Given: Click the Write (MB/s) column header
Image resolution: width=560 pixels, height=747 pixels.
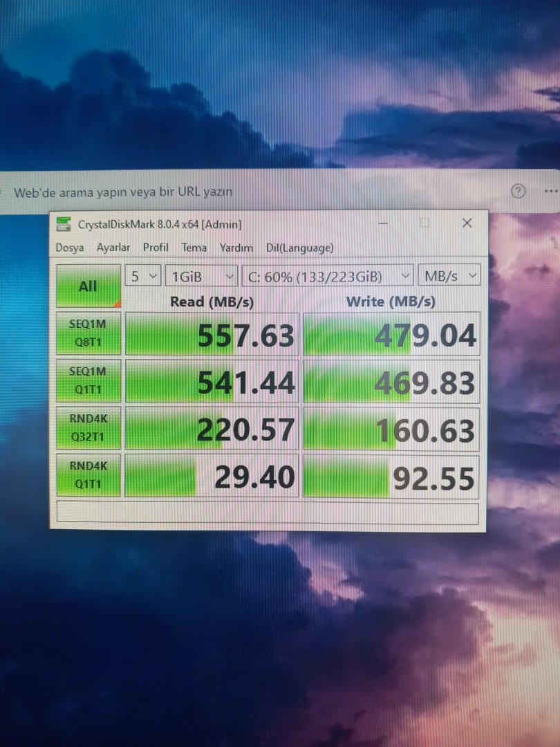Looking at the screenshot, I should [391, 302].
